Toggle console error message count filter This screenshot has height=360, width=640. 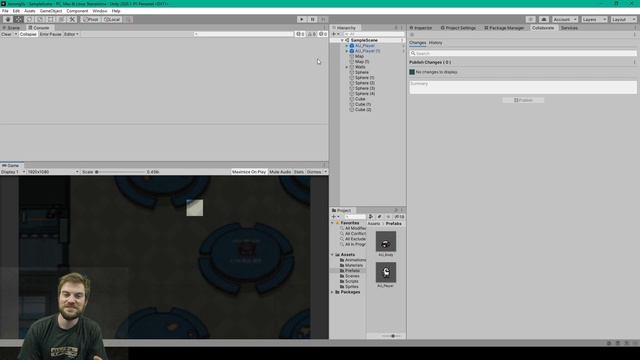[x=323, y=34]
